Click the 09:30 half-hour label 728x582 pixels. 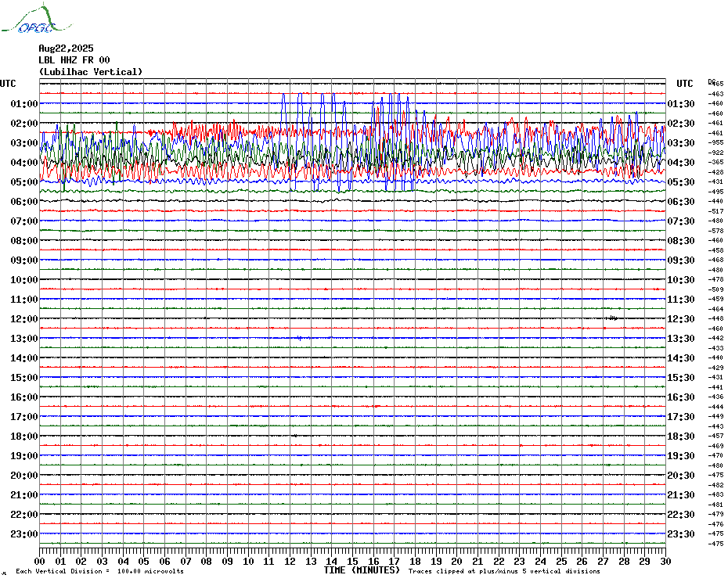(x=681, y=260)
